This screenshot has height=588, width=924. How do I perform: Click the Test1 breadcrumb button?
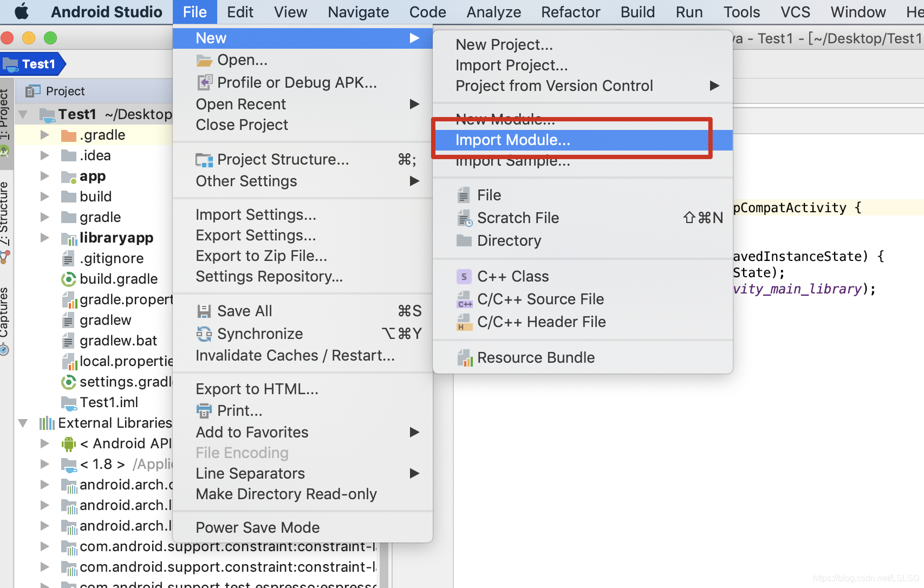(32, 64)
